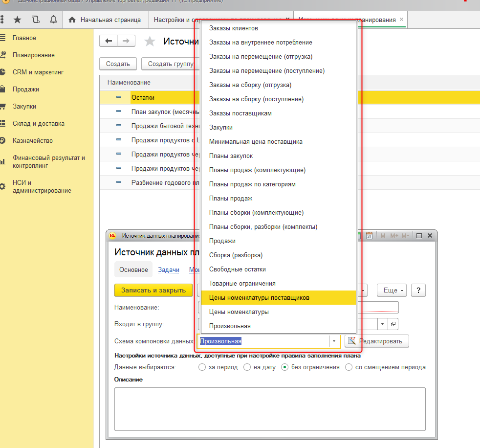Expand the 'Входит в группу' dropdown arrow

tap(382, 324)
